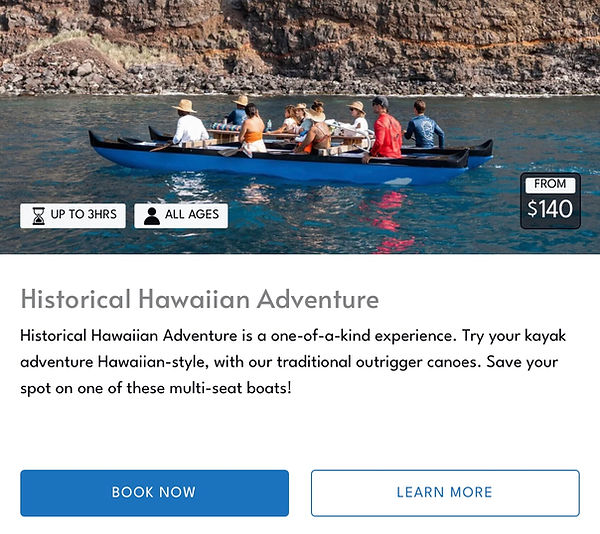Image resolution: width=600 pixels, height=534 pixels.
Task: Click the paddler in white shirt and straw hat
Action: click(187, 125)
